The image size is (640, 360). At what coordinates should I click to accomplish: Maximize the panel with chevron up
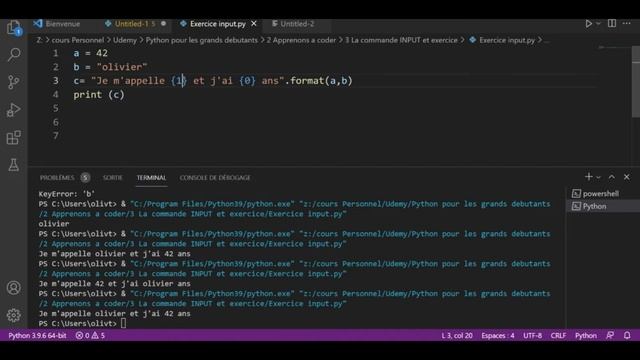tap(611, 177)
